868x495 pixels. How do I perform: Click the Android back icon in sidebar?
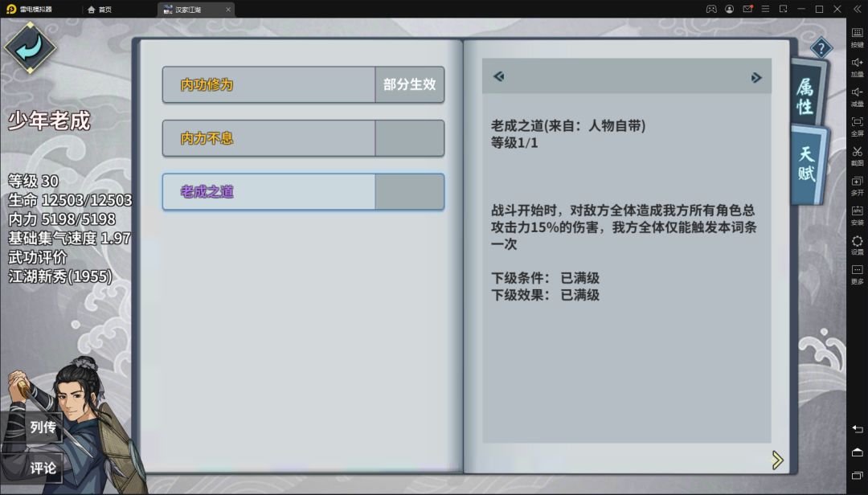[x=857, y=429]
